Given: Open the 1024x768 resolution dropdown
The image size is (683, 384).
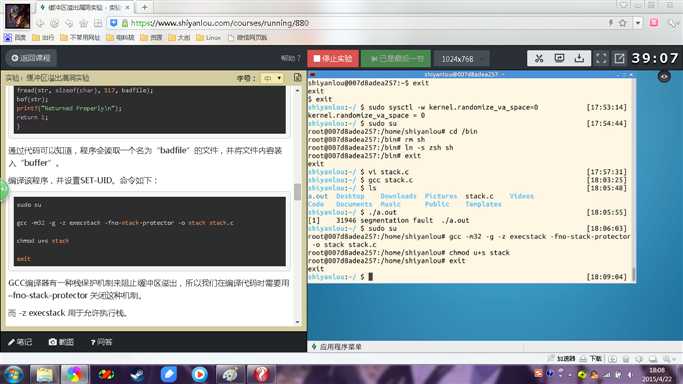Looking at the screenshot, I should (461, 59).
